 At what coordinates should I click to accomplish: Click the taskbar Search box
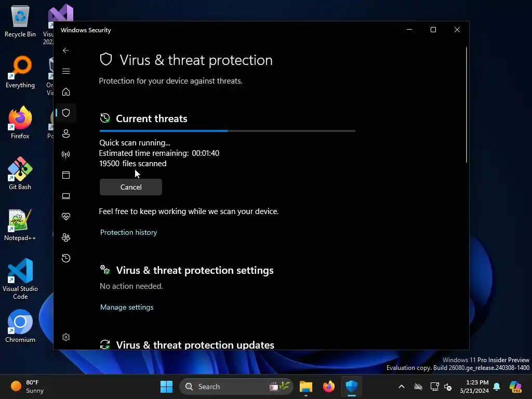click(x=236, y=387)
